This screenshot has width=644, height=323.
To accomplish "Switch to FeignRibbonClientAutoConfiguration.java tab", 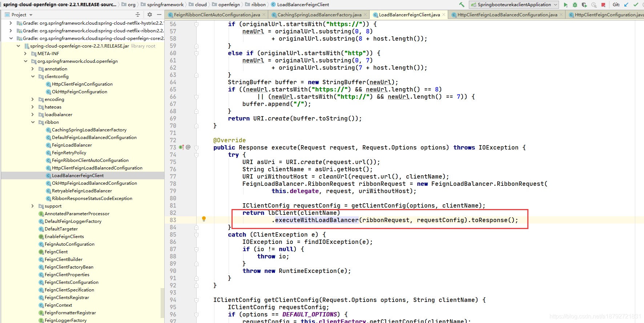I will click(x=217, y=15).
